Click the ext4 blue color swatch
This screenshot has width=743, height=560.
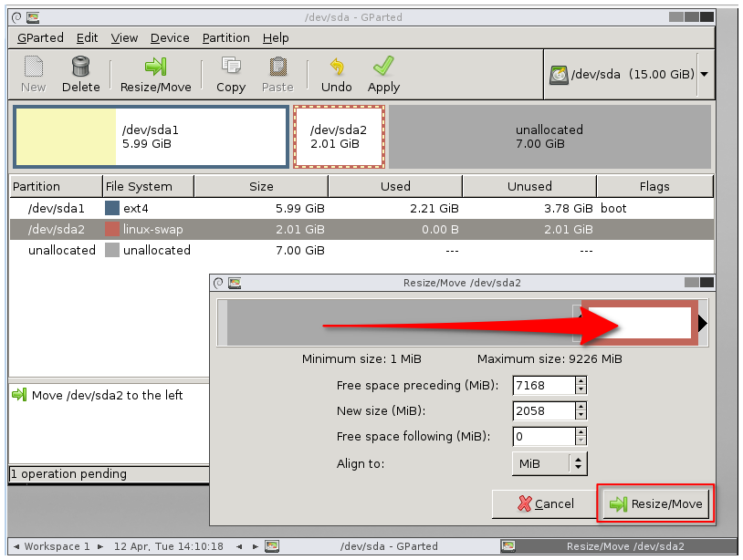click(x=112, y=208)
